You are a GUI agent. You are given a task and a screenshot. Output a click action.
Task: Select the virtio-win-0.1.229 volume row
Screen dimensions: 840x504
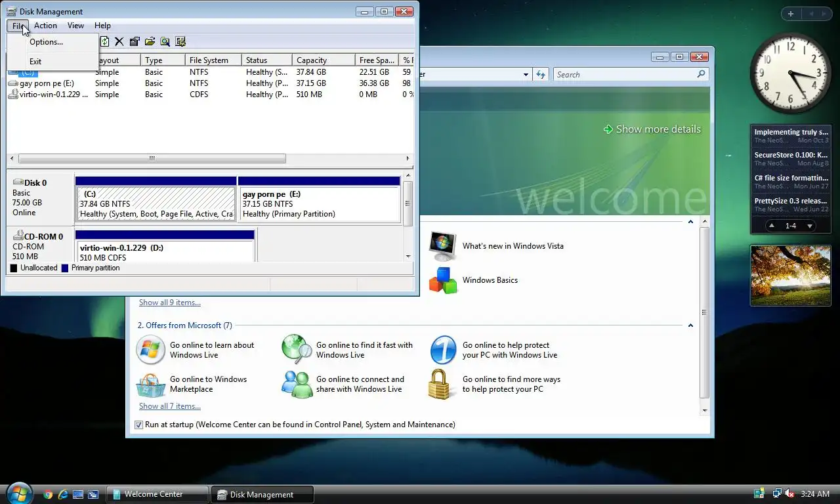click(210, 94)
